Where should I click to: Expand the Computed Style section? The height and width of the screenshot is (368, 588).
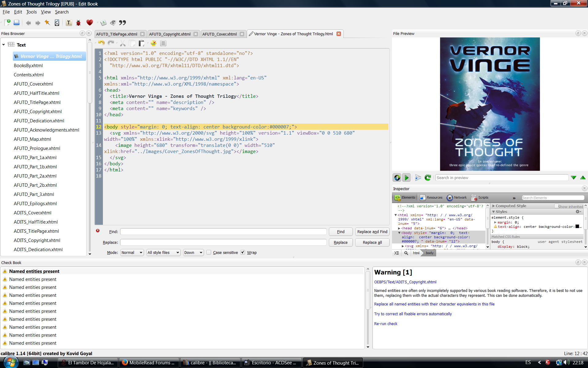point(494,206)
